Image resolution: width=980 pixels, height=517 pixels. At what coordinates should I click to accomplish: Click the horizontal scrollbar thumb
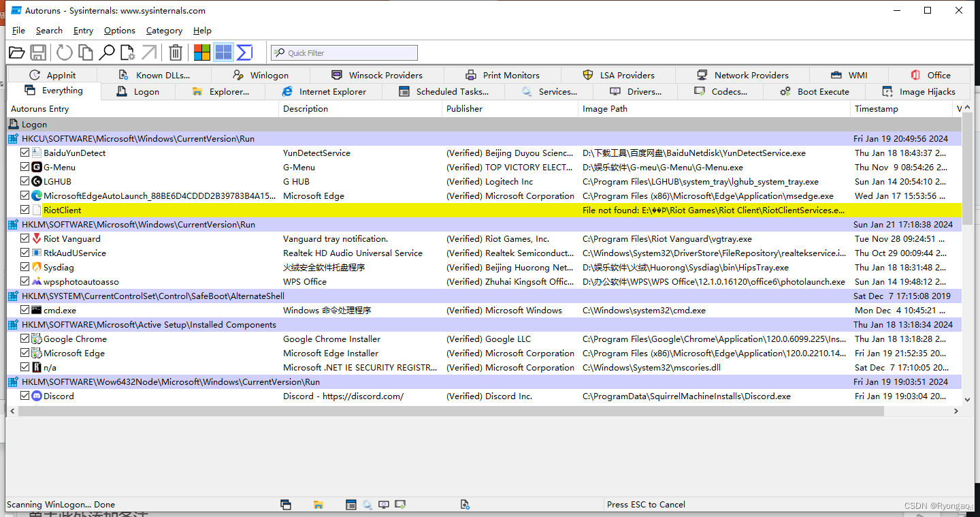451,411
